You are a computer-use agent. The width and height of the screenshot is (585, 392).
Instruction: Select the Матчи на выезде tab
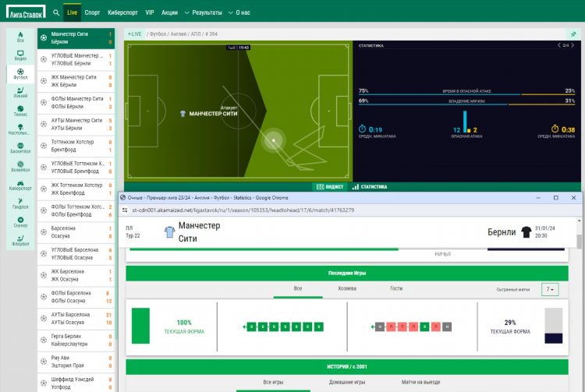point(421,382)
